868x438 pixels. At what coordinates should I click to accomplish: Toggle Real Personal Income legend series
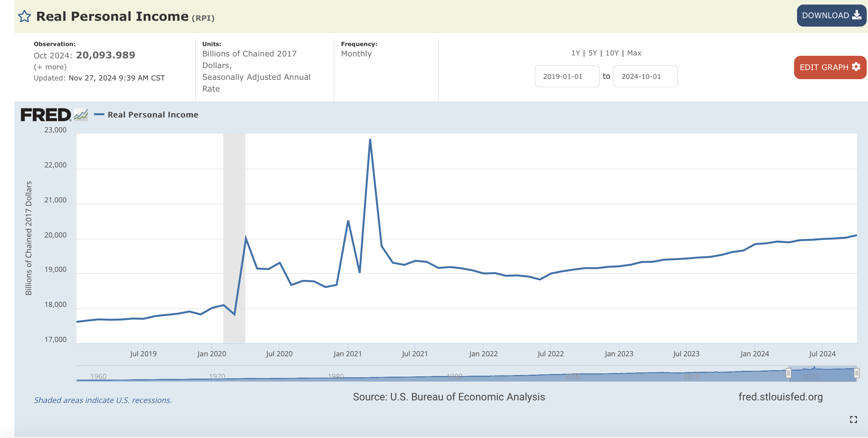(x=153, y=115)
